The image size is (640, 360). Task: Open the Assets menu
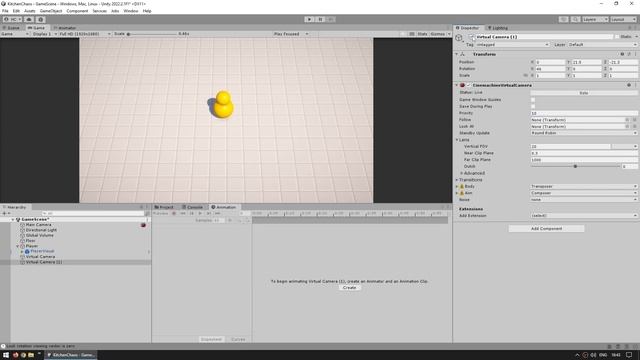click(x=29, y=11)
